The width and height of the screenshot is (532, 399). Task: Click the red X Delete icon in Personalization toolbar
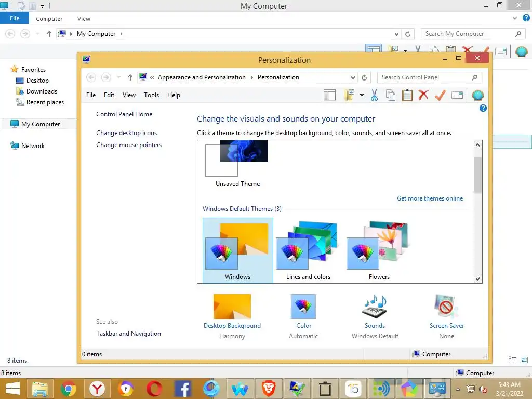pos(423,96)
